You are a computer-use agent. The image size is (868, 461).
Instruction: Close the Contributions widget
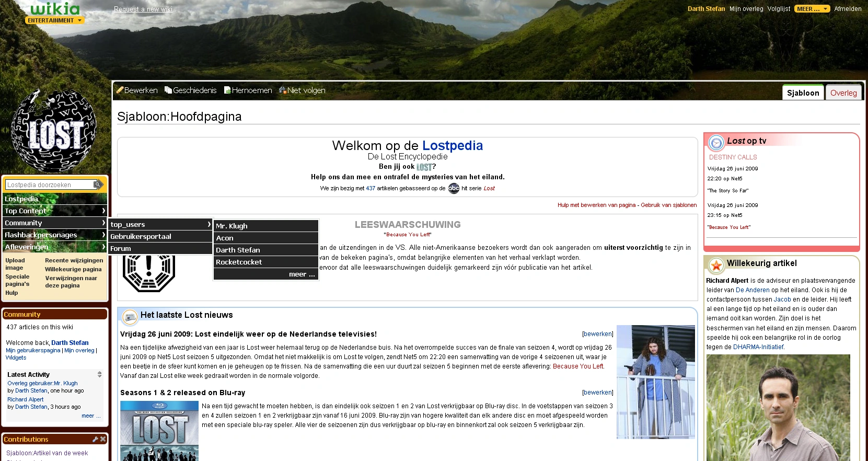pyautogui.click(x=103, y=439)
